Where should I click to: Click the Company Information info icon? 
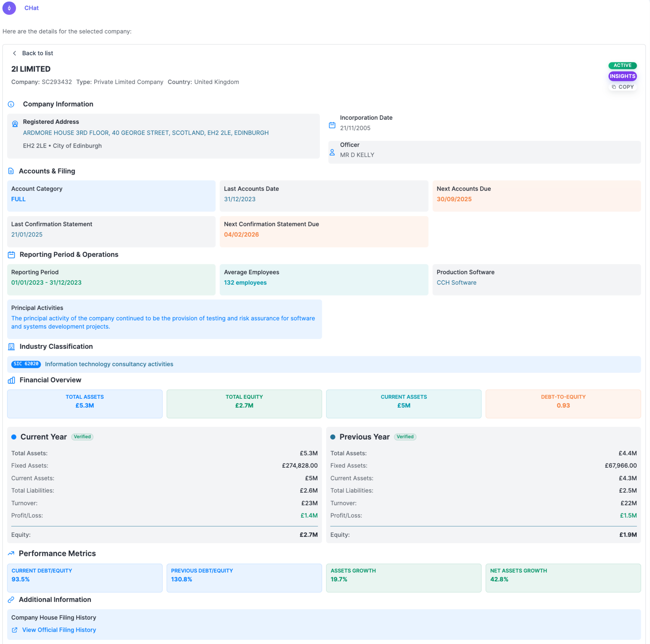pyautogui.click(x=11, y=104)
